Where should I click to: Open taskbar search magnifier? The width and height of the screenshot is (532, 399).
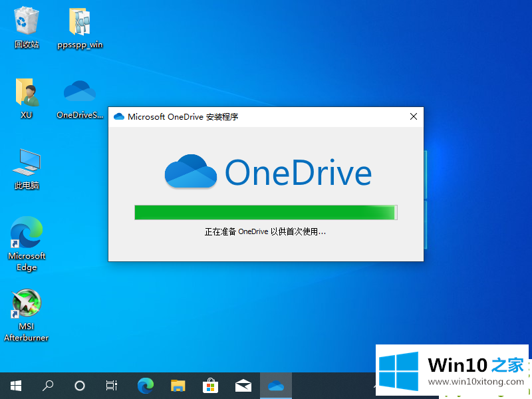click(48, 386)
